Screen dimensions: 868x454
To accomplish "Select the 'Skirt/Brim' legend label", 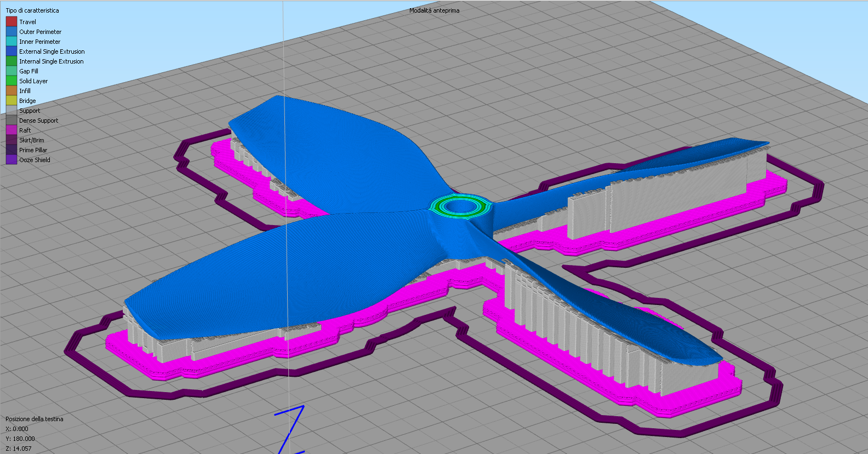I will coord(32,140).
